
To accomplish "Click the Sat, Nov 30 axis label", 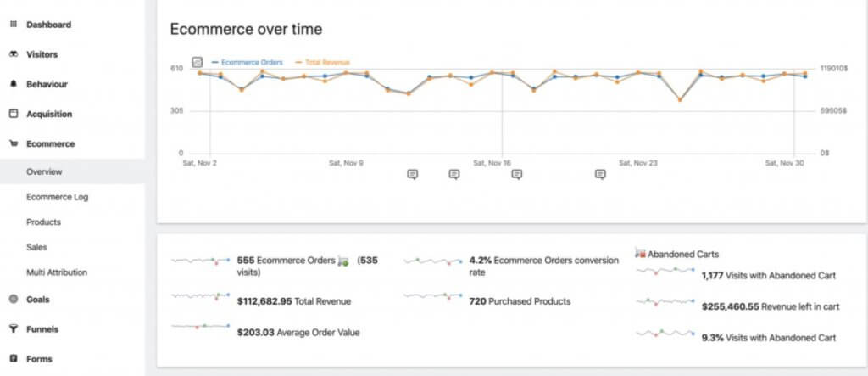I will click(x=784, y=163).
